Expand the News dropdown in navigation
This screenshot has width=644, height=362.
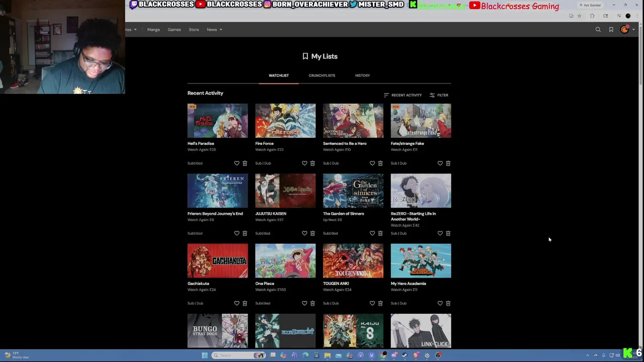pos(214,30)
